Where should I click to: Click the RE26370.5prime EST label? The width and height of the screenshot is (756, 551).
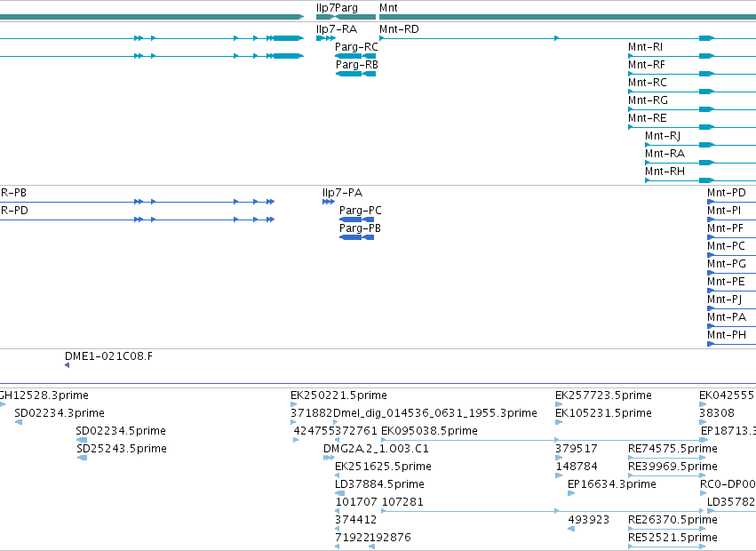coord(672,520)
